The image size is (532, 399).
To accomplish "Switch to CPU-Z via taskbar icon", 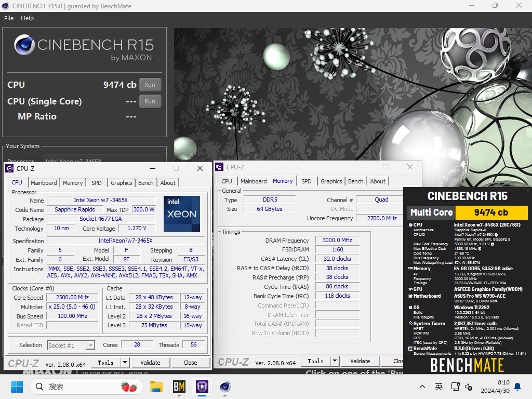I will [x=202, y=387].
